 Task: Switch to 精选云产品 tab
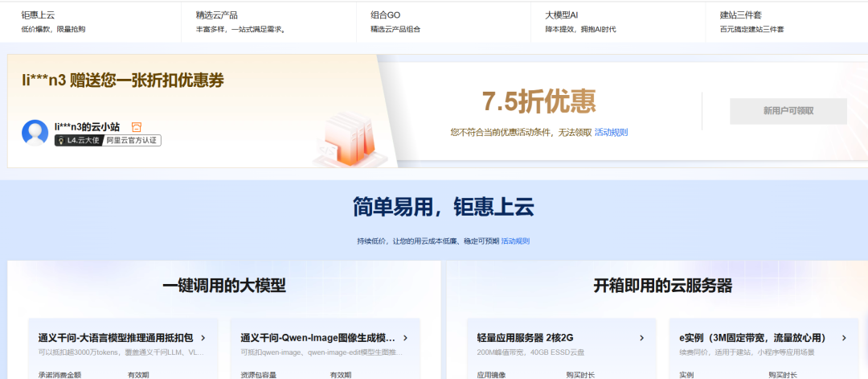[x=268, y=22]
